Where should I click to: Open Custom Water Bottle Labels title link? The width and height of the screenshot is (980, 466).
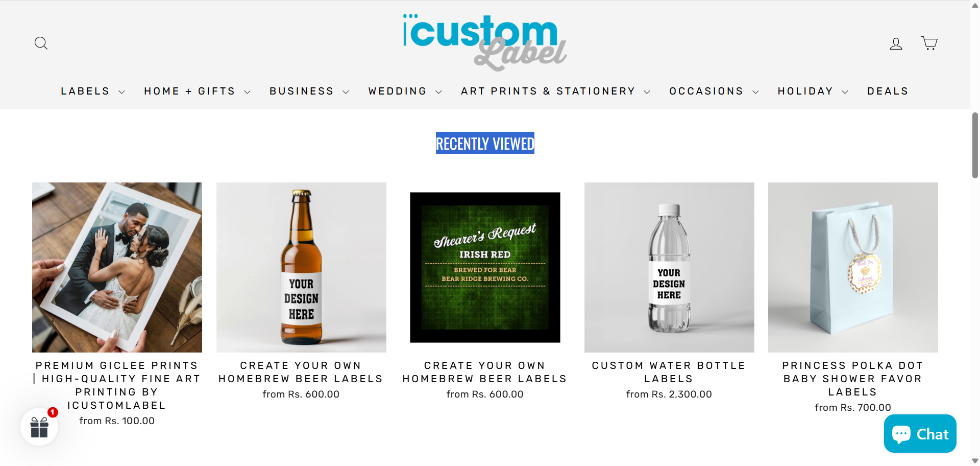pos(669,372)
